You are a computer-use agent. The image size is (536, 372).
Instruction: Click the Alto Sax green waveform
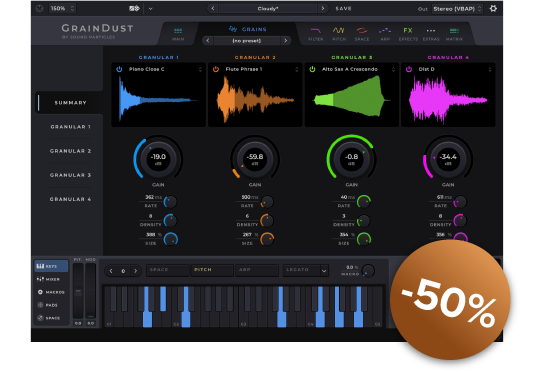click(351, 100)
